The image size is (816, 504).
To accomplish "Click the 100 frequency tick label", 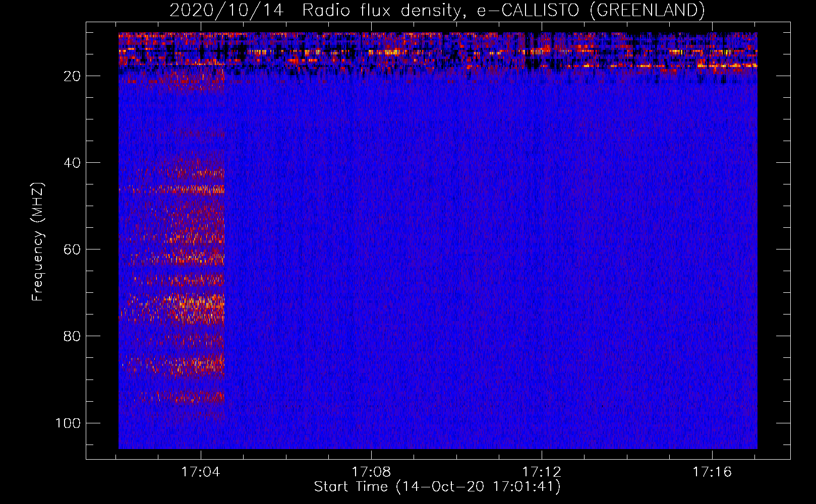I will [68, 423].
